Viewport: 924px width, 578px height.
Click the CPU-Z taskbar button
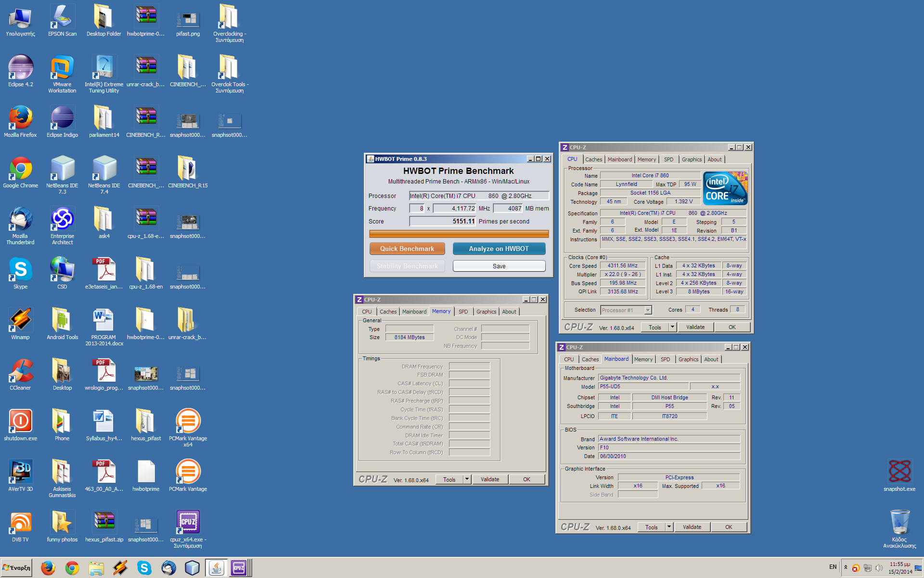pos(239,568)
